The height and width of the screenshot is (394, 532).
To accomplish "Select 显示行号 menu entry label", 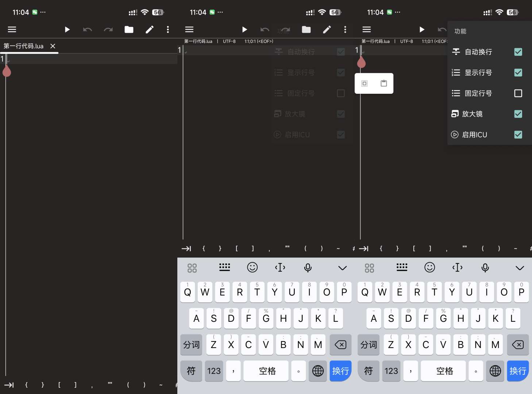I will coord(478,73).
